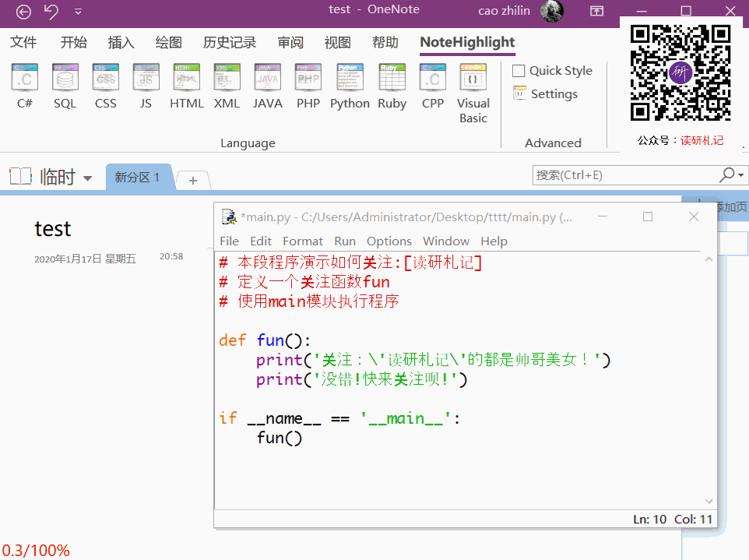Viewport: 749px width, 560px height.
Task: Open the Quick Access Toolbar customize chevron
Action: [x=78, y=13]
